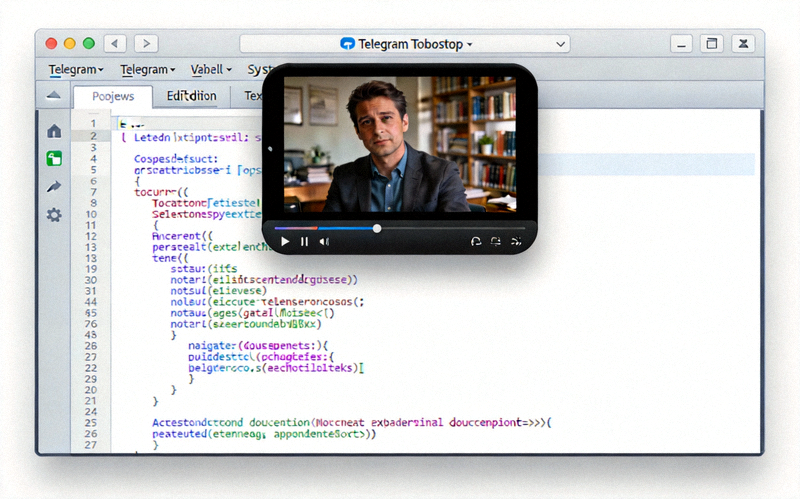This screenshot has height=499, width=800.
Task: Click the code line "sotau:(iifs"
Action: tap(204, 269)
